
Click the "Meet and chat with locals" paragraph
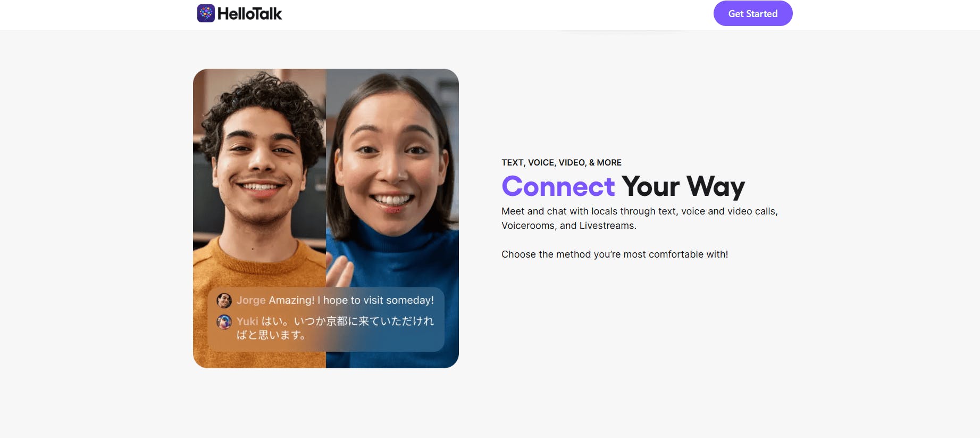coord(640,218)
